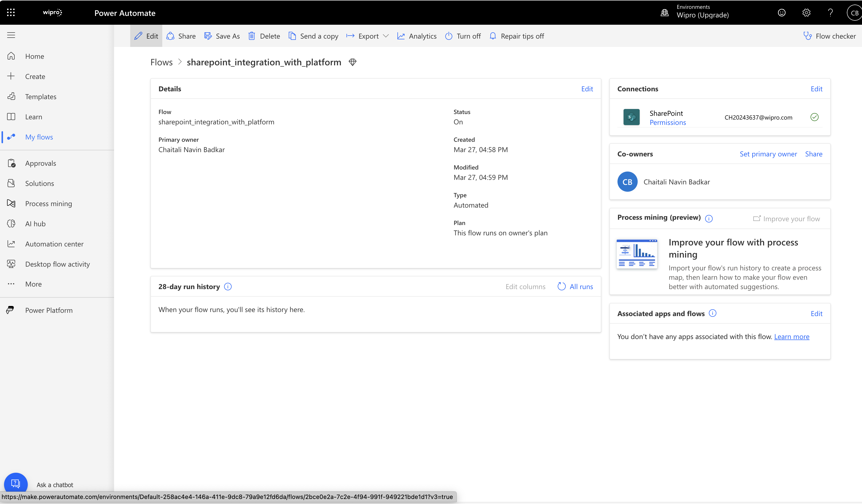Image resolution: width=862 pixels, height=504 pixels.
Task: Collapse the left navigation hamburger menu
Action: click(x=11, y=35)
